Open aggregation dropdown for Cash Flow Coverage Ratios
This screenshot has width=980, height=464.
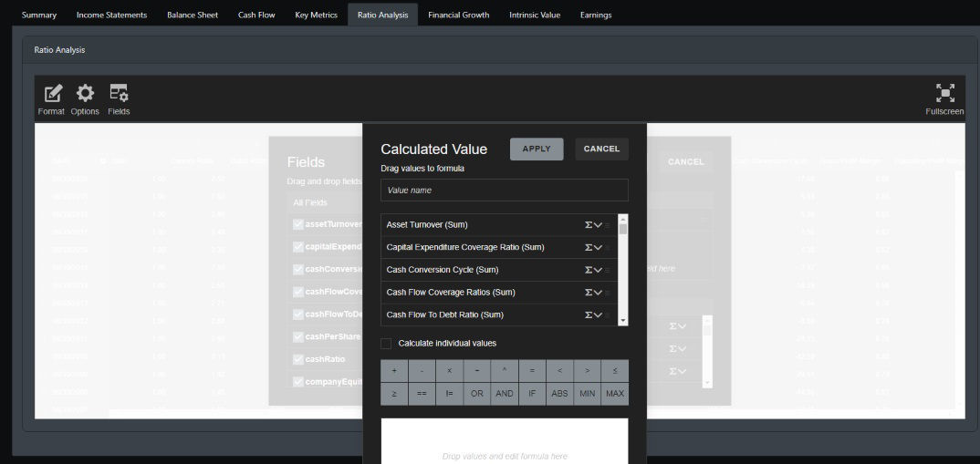[593, 293]
